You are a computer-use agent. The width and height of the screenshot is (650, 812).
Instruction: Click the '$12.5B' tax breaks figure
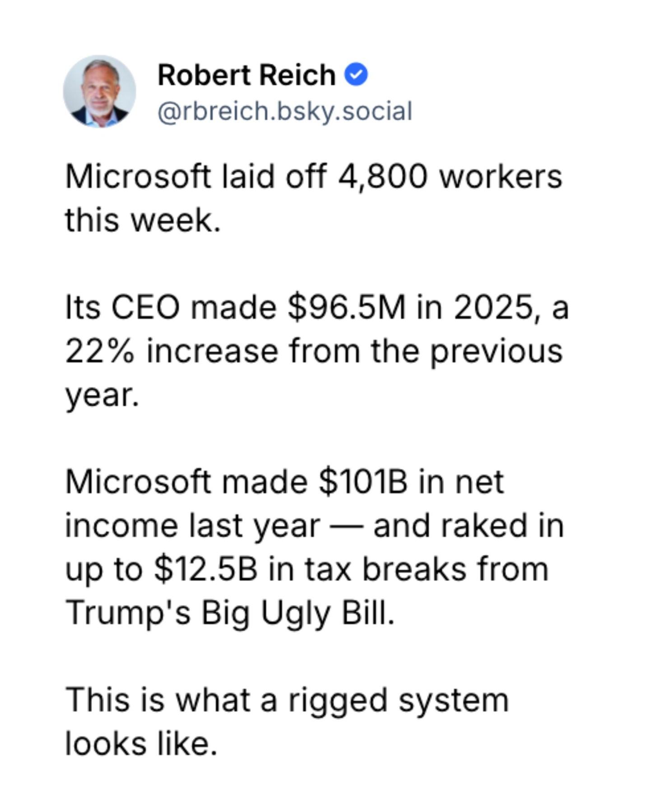pos(206,569)
